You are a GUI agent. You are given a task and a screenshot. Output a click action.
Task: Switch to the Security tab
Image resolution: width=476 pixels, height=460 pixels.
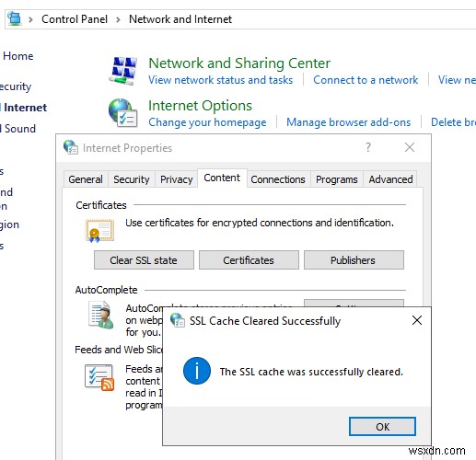[x=132, y=179]
